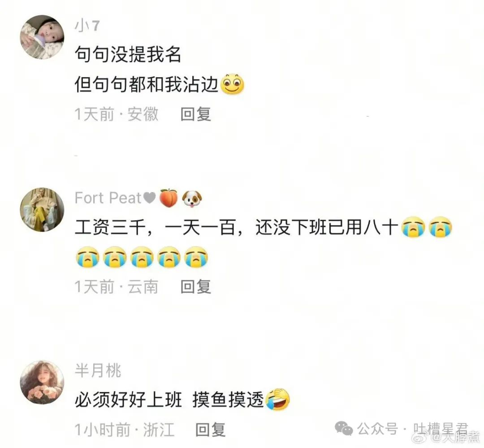Open Fort Peat's profile avatar
Viewport: 484px width, 448px height.
(x=42, y=209)
